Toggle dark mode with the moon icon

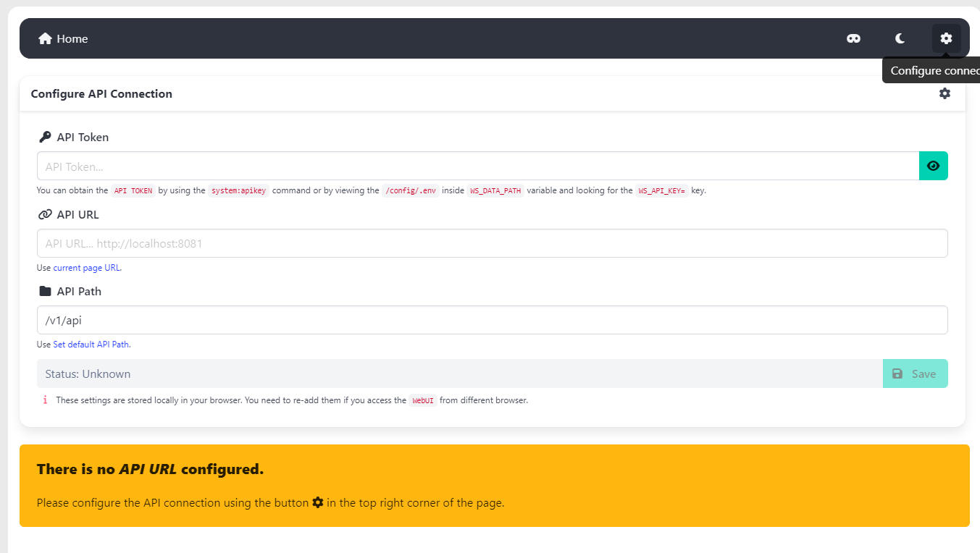coord(900,39)
